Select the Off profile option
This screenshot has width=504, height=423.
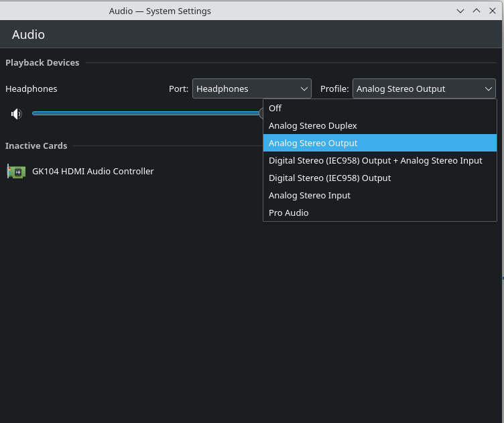coord(380,109)
